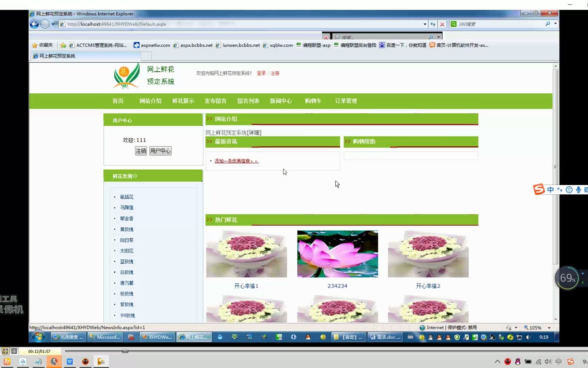Click the Sogou input S logo icon
This screenshot has height=368, width=588.
point(539,189)
